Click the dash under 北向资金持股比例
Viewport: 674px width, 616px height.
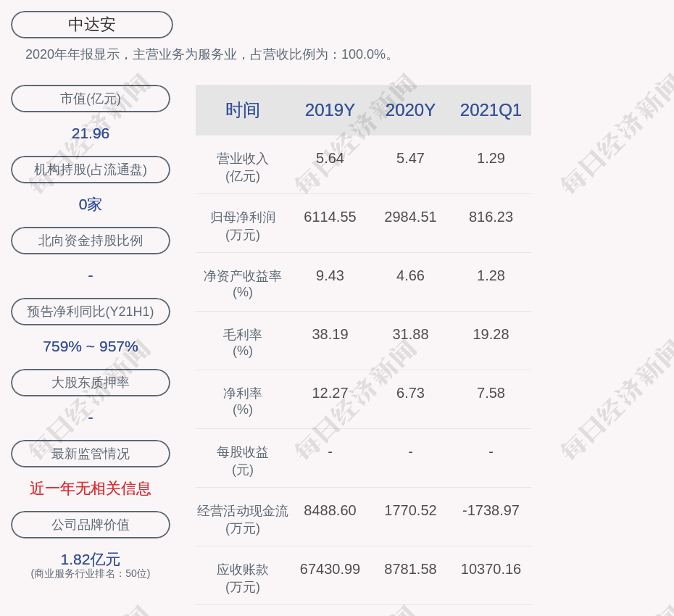point(91,275)
